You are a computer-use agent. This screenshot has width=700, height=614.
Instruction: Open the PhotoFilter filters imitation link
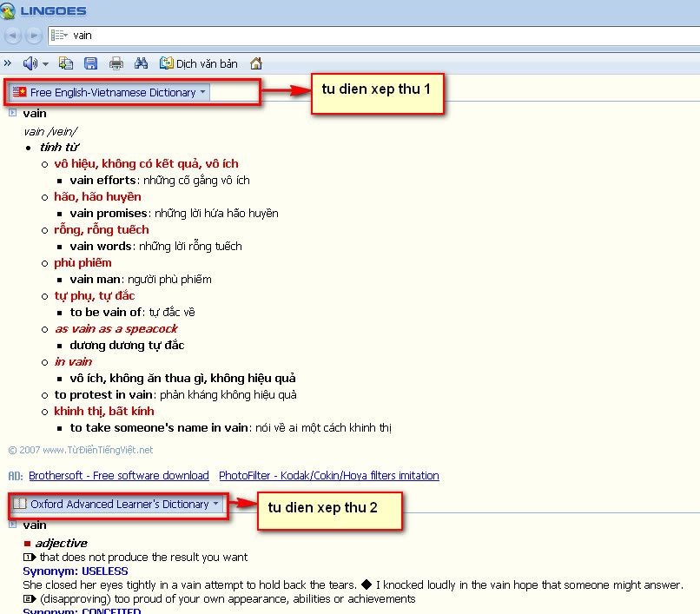(328, 476)
